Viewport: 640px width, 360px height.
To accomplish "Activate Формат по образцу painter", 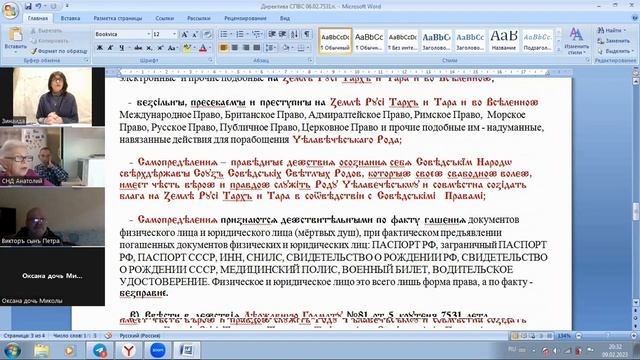I will pyautogui.click(x=59, y=51).
